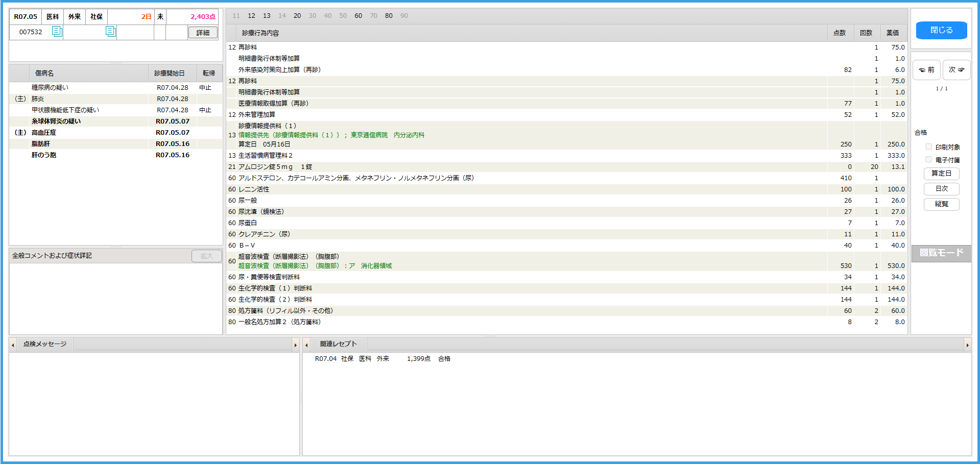Viewport: 980px width, 464px height.
Task: Open related receipt R07.04 社保 1,399点
Action: (x=383, y=359)
